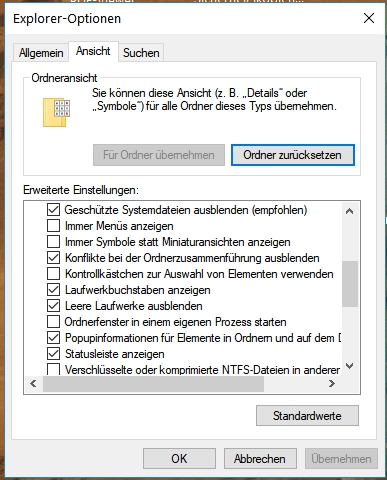Uncheck Geschützte Systemdateien ausblenden
The height and width of the screenshot is (480, 387).
pos(53,210)
